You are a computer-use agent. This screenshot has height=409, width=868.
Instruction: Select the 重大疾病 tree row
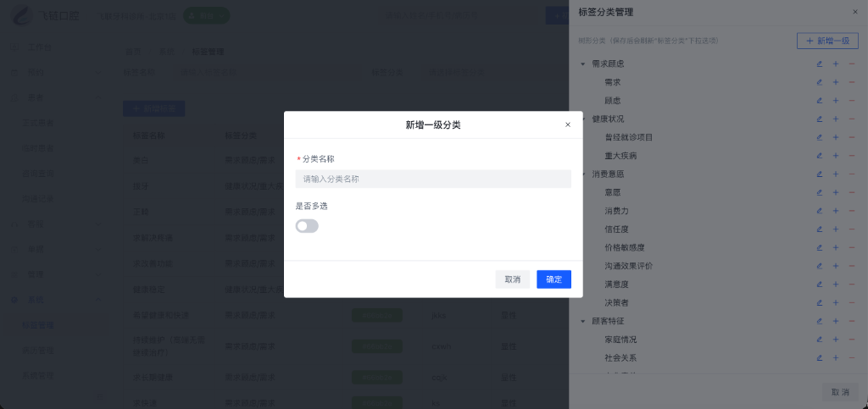[x=620, y=156]
